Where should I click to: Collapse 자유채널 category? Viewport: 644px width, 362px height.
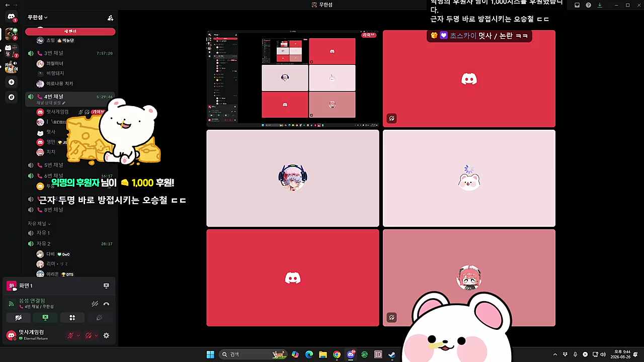39,223
